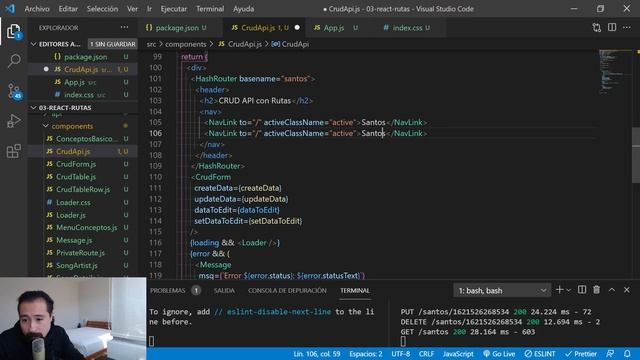
Task: Open notifications bell in status bar
Action: click(x=627, y=354)
